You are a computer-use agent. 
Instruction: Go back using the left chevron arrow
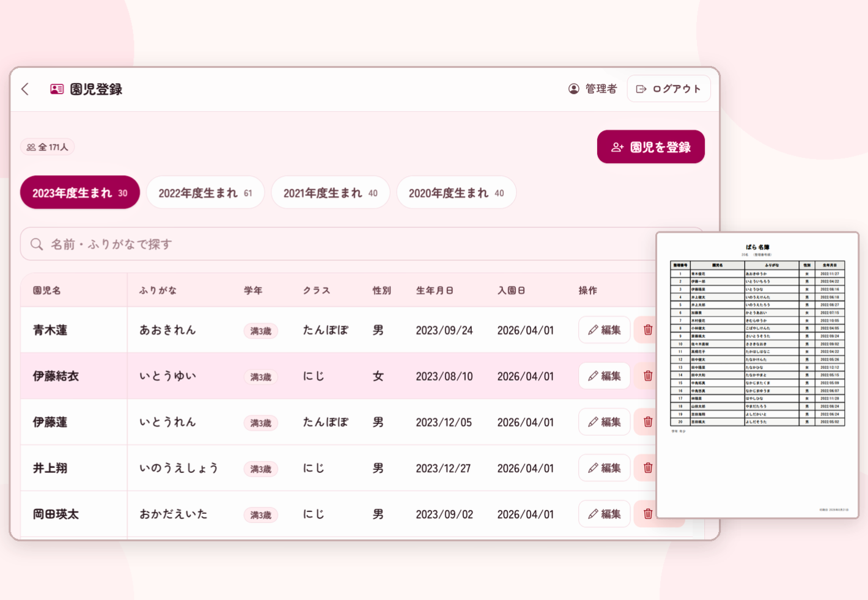click(x=25, y=89)
